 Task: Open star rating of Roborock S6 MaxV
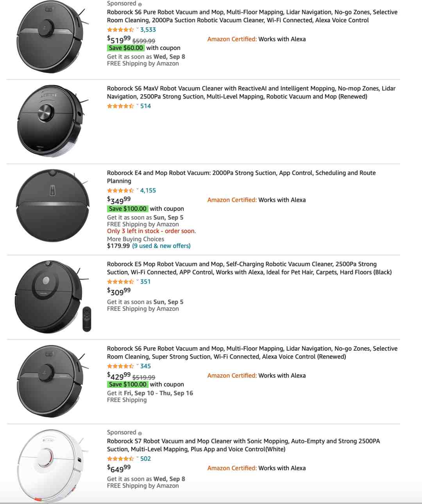click(x=120, y=106)
